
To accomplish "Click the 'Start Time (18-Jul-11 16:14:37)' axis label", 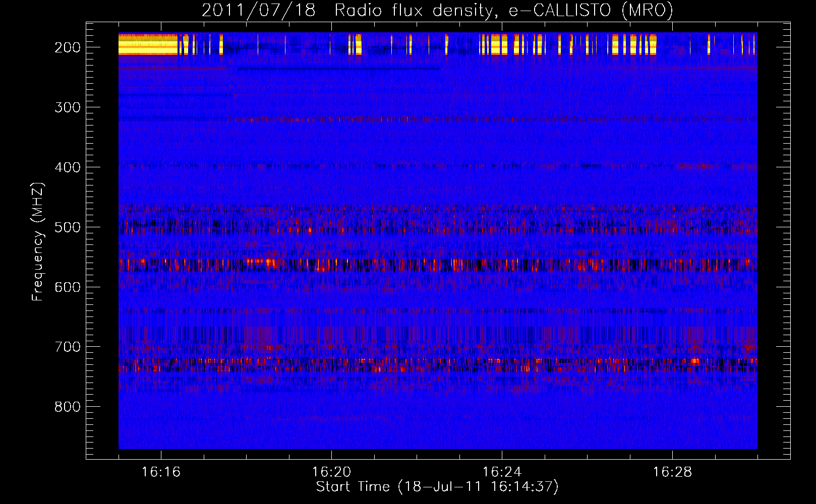I will 437,487.
